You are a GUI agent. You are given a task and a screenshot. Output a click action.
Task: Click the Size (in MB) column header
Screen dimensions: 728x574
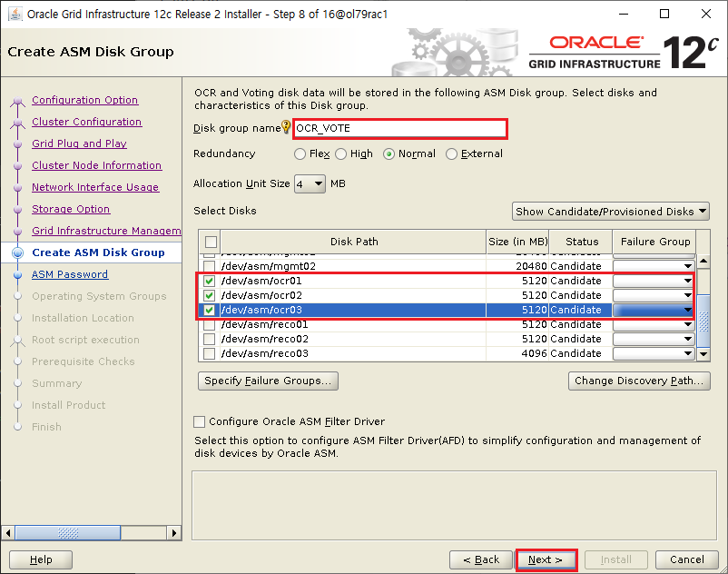point(517,242)
